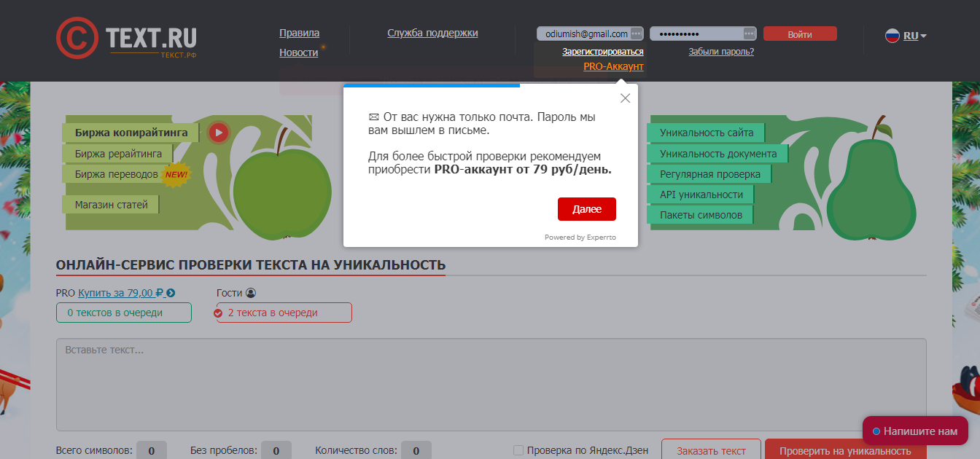Open the Правила menu item

299,33
